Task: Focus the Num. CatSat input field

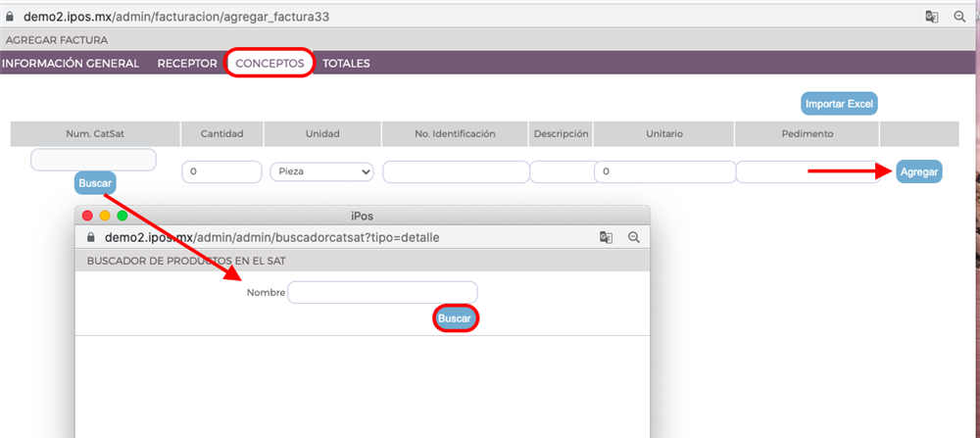Action: (93, 160)
